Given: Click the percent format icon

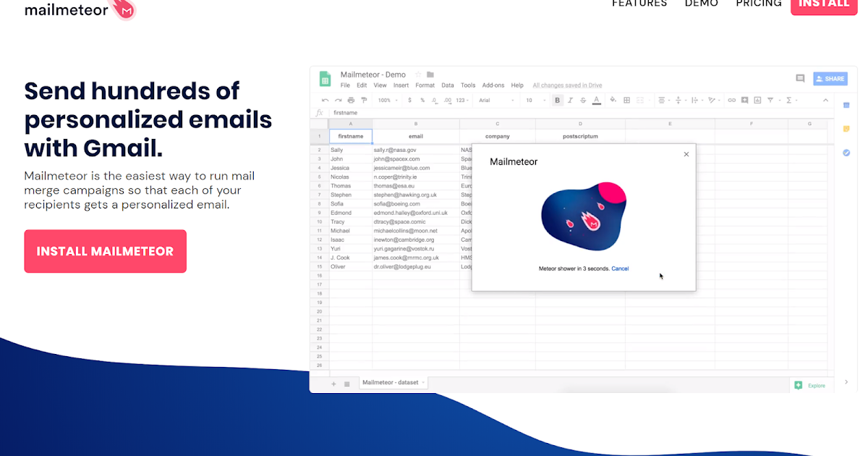Looking at the screenshot, I should [x=422, y=100].
